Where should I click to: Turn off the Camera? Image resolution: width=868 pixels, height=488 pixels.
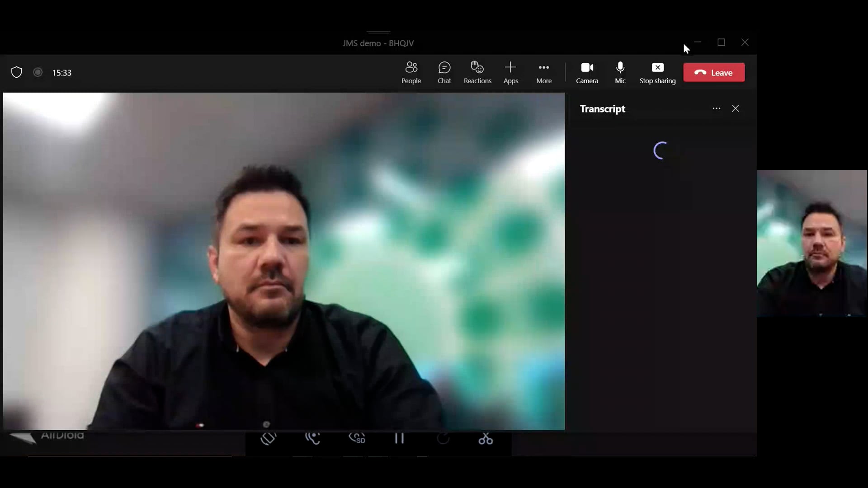tap(587, 72)
